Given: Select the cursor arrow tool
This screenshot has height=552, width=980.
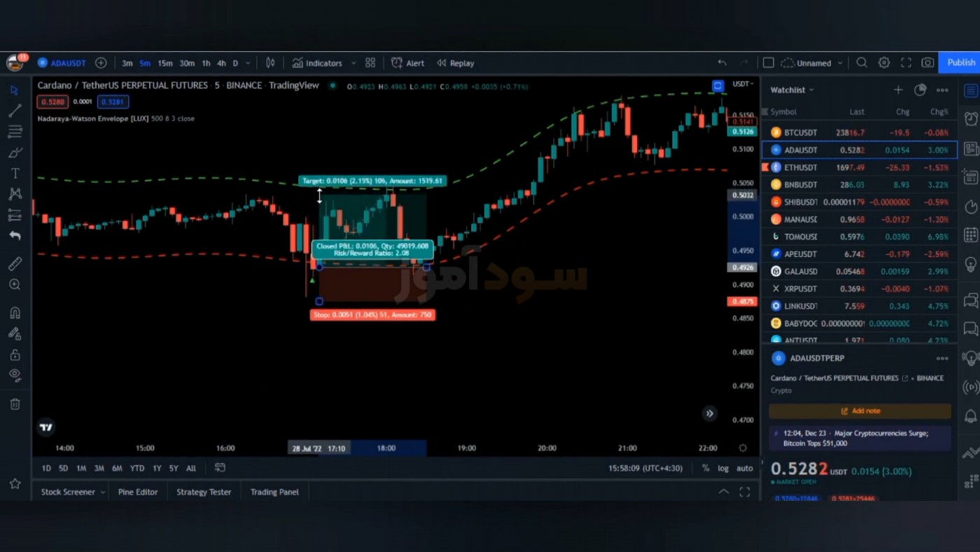Looking at the screenshot, I should coord(15,90).
